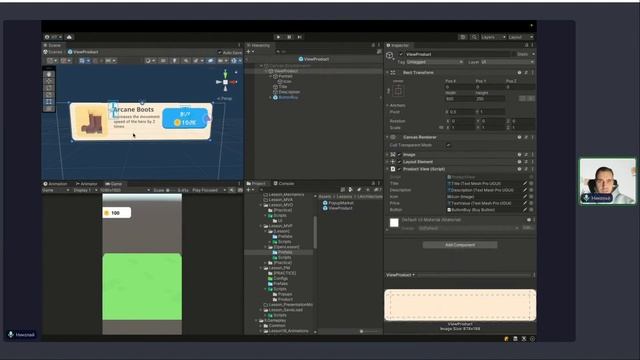The height and width of the screenshot is (360, 640).
Task: Open Rect Transform help icon
Action: pyautogui.click(x=519, y=73)
